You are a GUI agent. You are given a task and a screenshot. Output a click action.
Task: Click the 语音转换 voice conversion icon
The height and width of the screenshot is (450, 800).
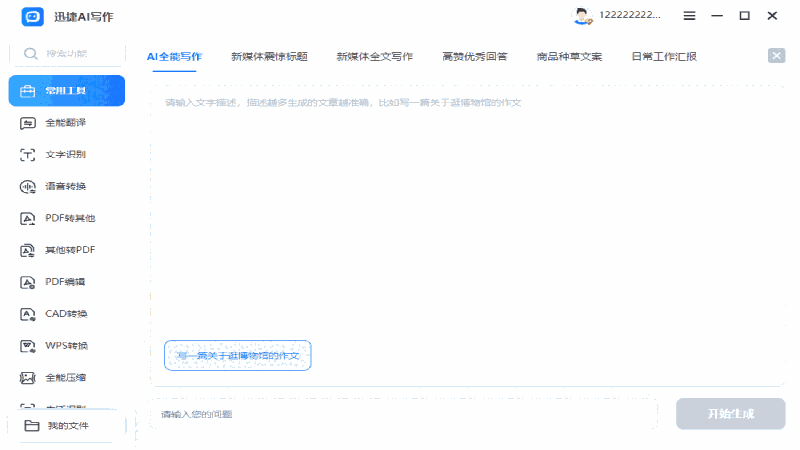(x=28, y=187)
